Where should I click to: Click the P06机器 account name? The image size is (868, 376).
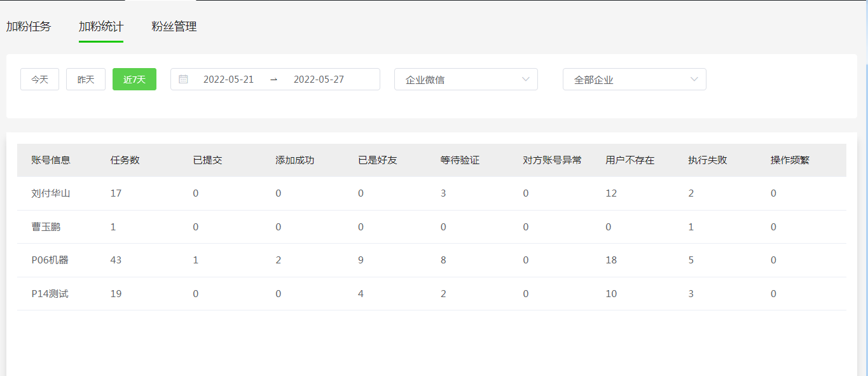(50, 260)
